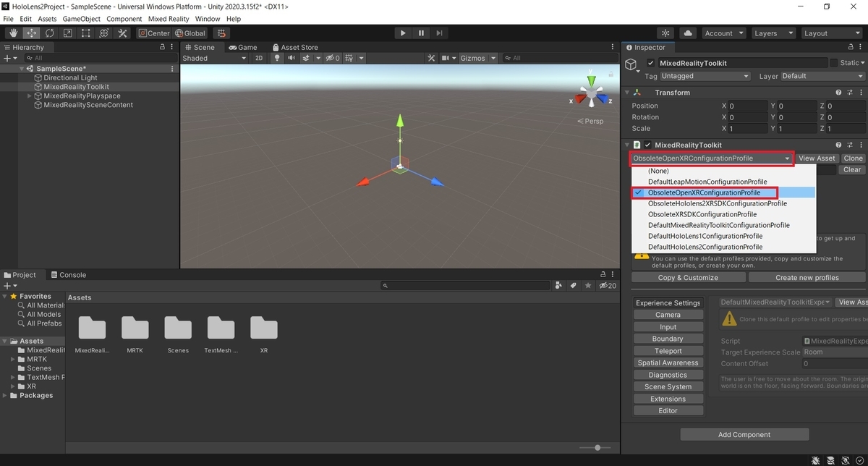Open the Tag Untagged dropdown
Image resolution: width=868 pixels, height=466 pixels.
[705, 76]
